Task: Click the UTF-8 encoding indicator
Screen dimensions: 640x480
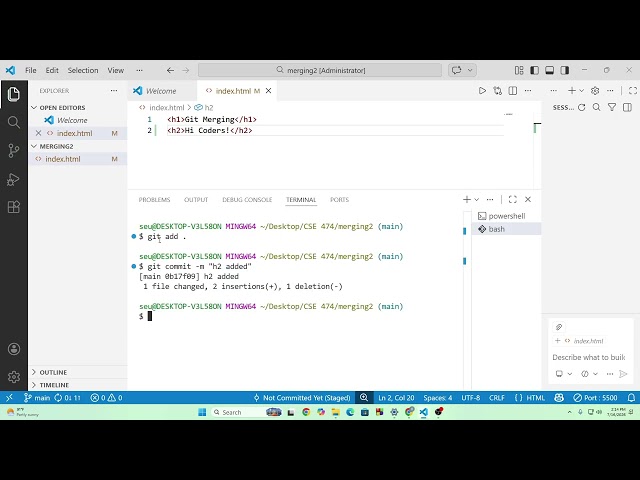Action: (471, 398)
